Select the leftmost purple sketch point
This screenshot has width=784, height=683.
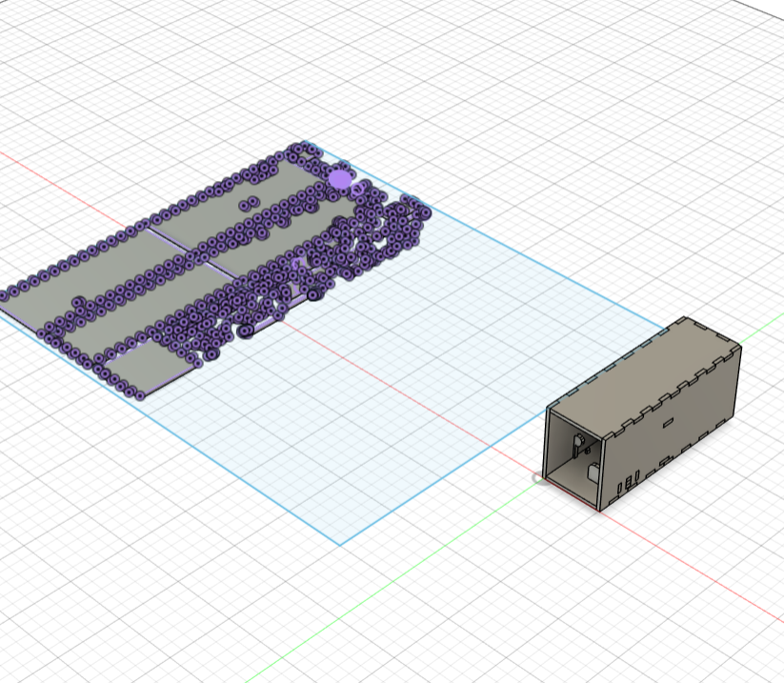(4, 295)
